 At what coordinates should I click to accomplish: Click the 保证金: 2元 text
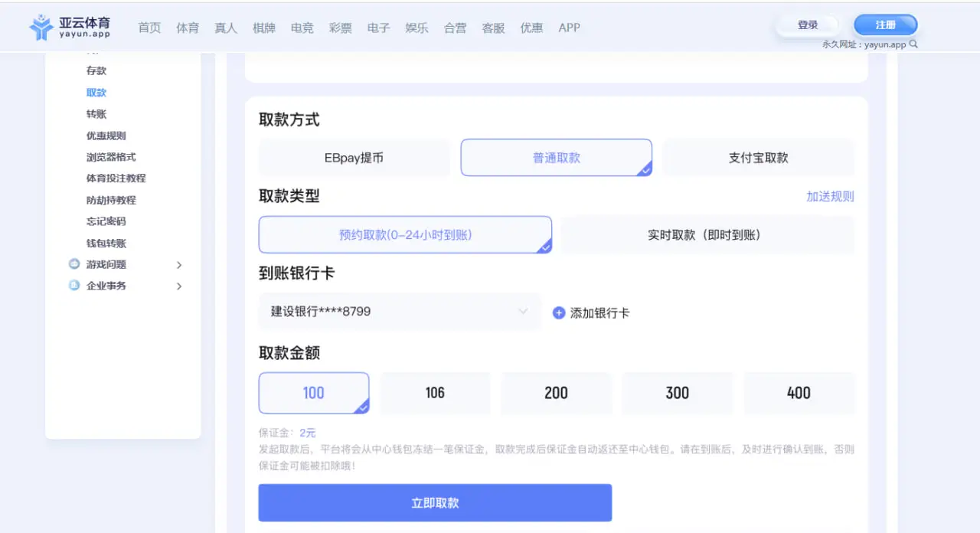[287, 433]
